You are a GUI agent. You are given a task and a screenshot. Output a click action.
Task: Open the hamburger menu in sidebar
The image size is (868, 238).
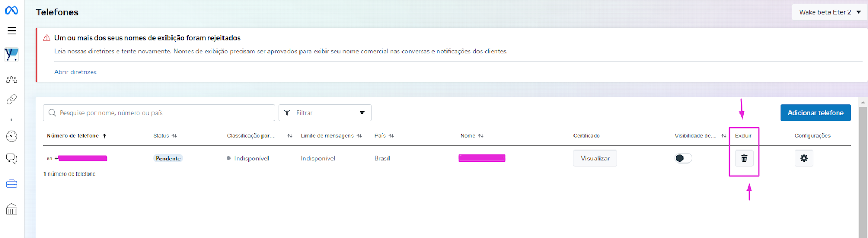(11, 31)
